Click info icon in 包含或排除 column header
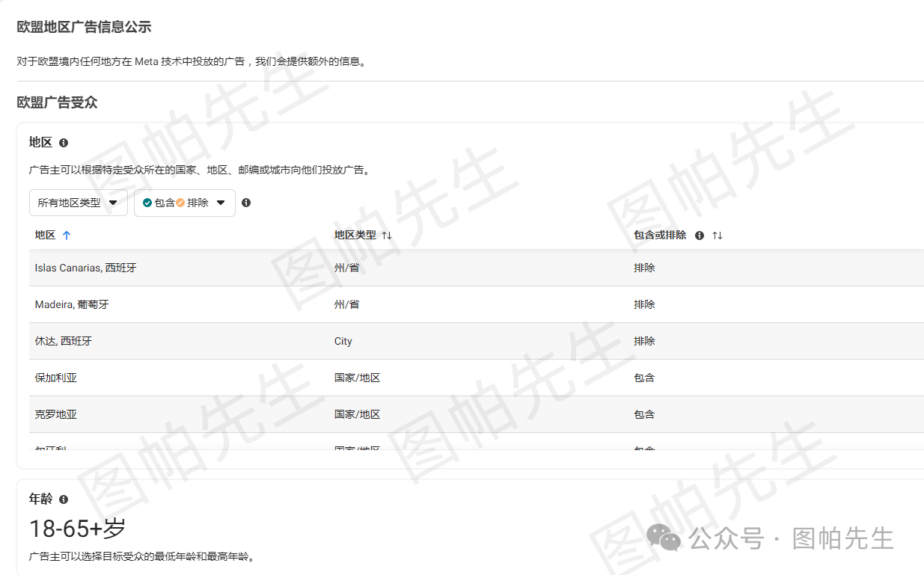Viewport: 924px width, 575px height. 700,236
